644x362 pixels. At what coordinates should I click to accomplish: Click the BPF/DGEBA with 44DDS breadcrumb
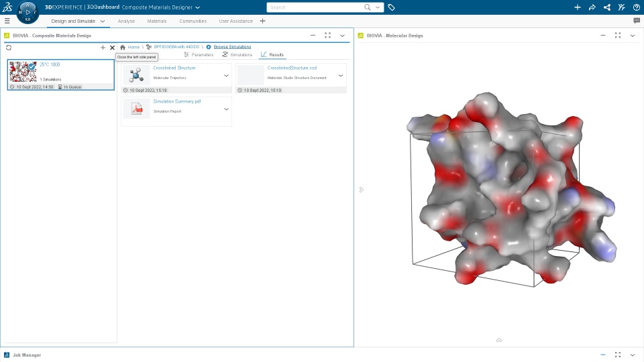coord(176,47)
